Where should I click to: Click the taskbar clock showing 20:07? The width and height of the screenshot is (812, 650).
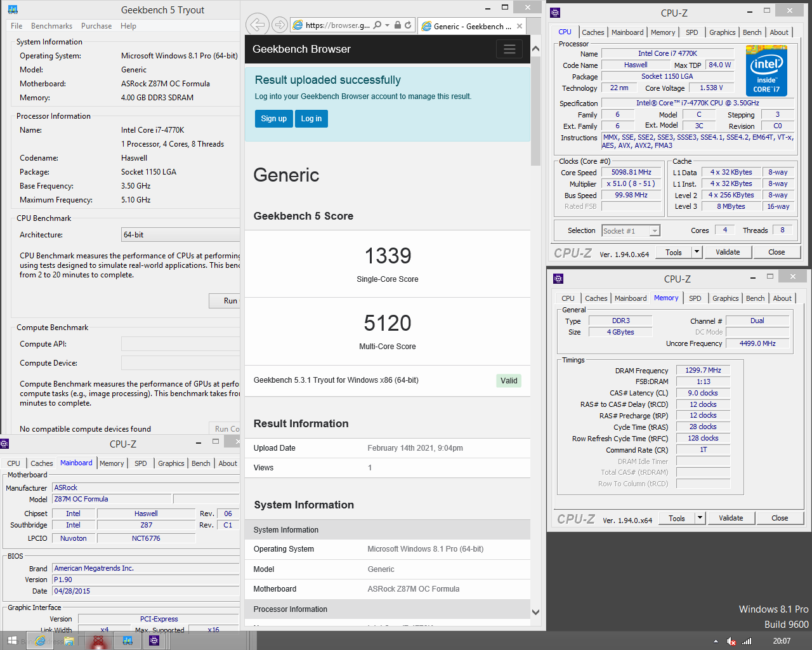coord(782,641)
